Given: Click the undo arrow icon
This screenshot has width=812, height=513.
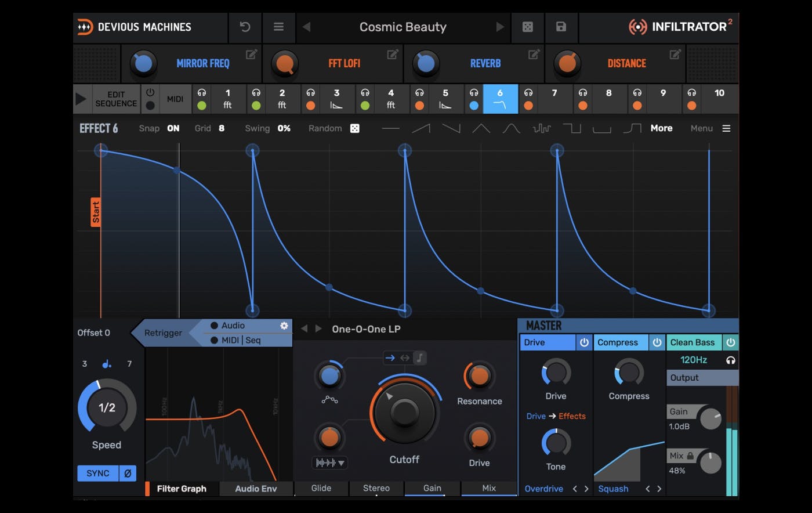Looking at the screenshot, I should [245, 27].
